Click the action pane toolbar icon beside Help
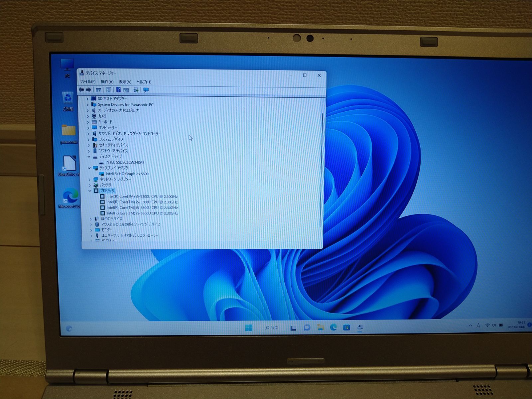 [126, 90]
